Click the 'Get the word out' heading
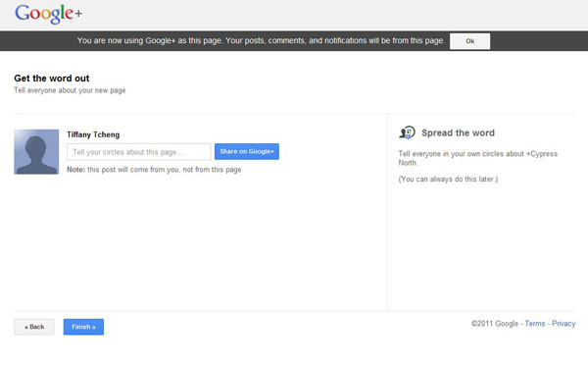Image resolution: width=588 pixels, height=366 pixels. coord(52,78)
